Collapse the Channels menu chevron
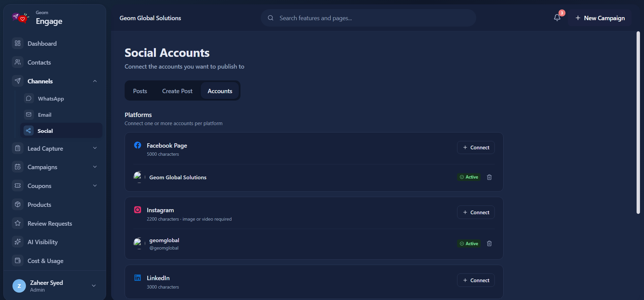Image resolution: width=644 pixels, height=300 pixels. pyautogui.click(x=95, y=81)
